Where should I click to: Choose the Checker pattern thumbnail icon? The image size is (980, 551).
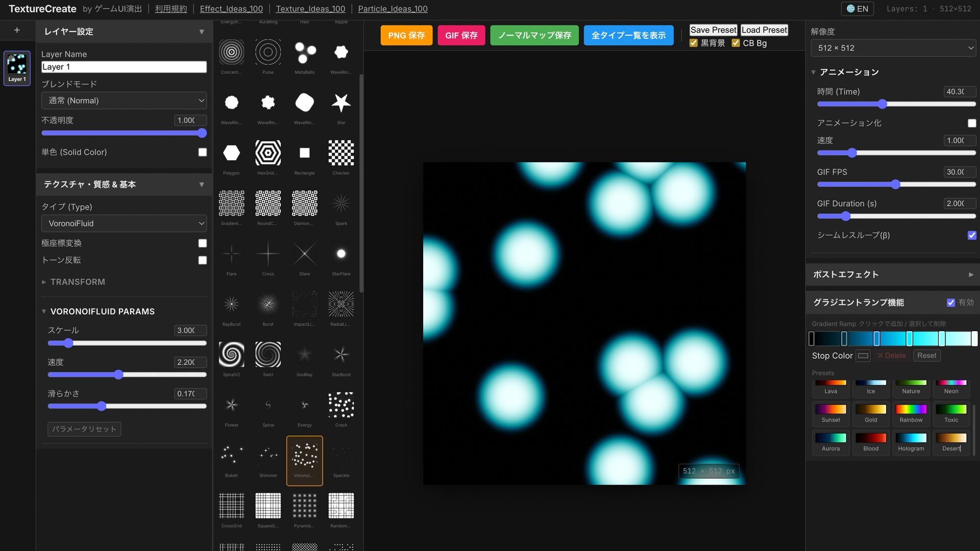click(341, 153)
